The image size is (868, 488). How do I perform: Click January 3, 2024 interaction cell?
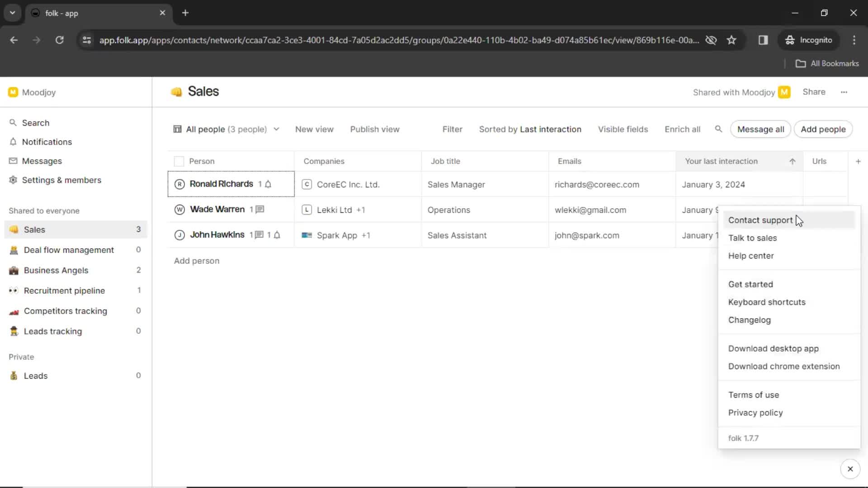[739, 184]
